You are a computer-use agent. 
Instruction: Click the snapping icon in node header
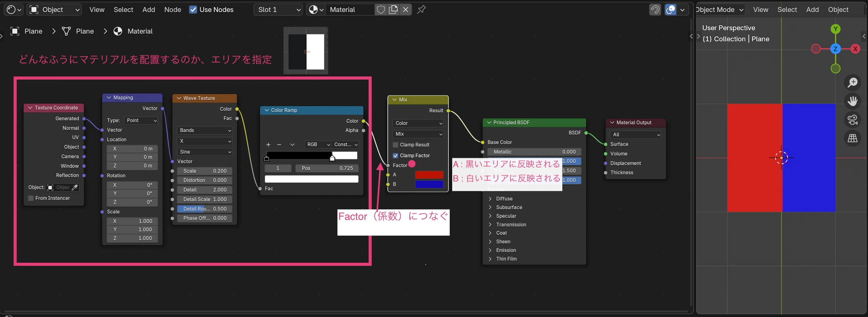655,10
